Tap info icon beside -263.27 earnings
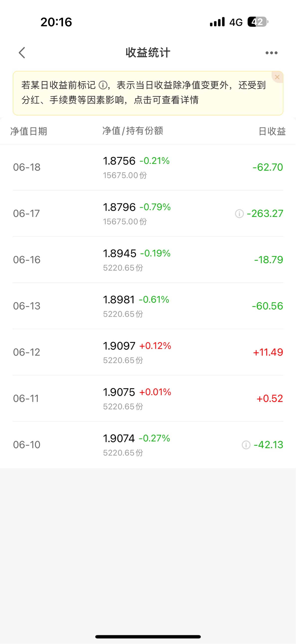This screenshot has width=296, height=644. tap(239, 214)
